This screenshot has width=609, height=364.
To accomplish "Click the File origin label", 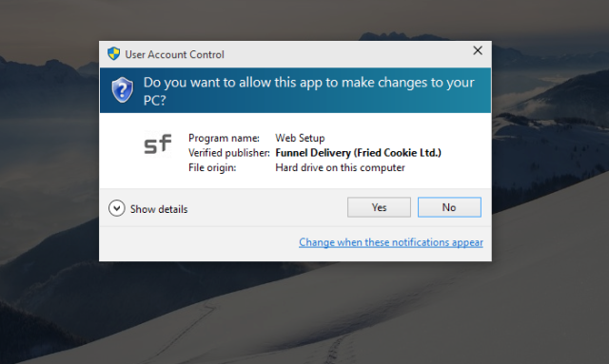I will [x=212, y=167].
